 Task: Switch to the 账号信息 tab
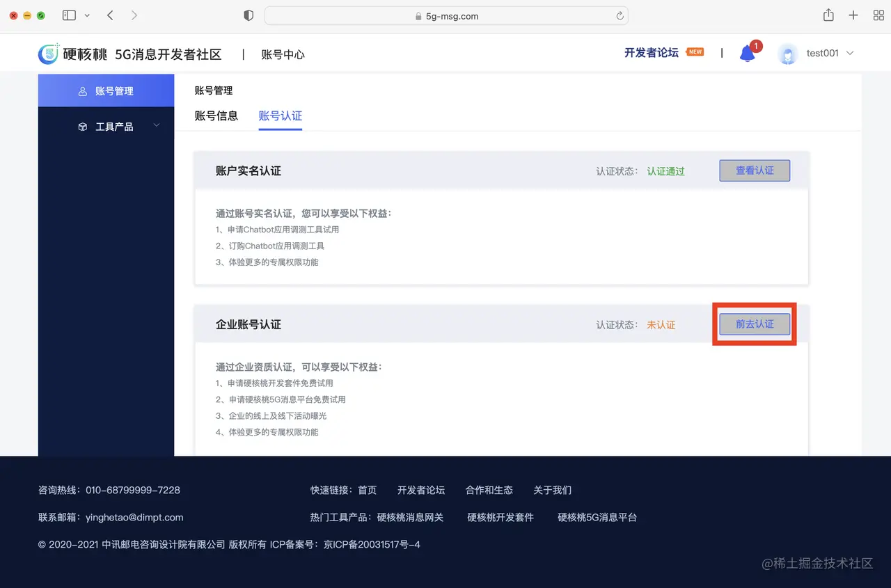(x=216, y=116)
